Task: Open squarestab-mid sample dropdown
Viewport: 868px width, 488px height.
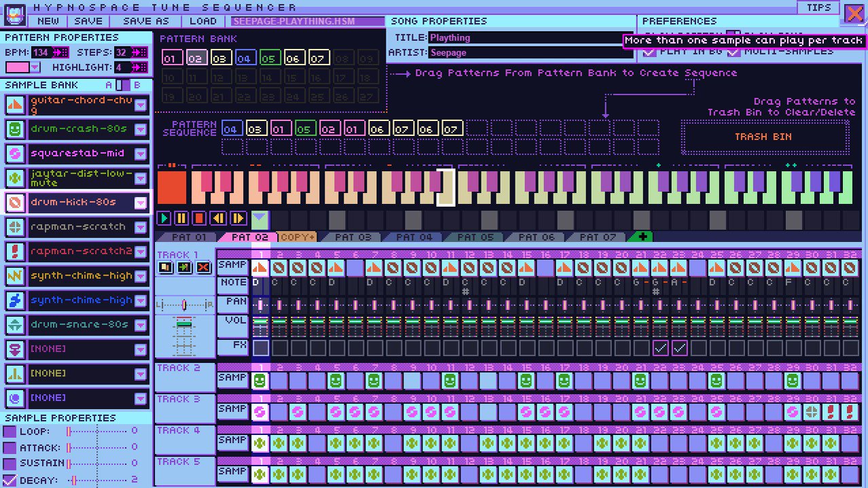Action: [141, 154]
